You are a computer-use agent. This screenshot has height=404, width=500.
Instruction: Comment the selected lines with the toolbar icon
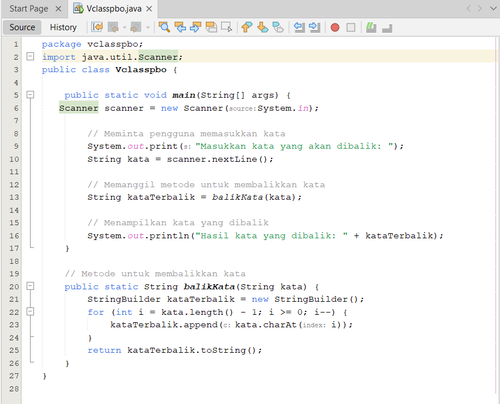[x=371, y=27]
